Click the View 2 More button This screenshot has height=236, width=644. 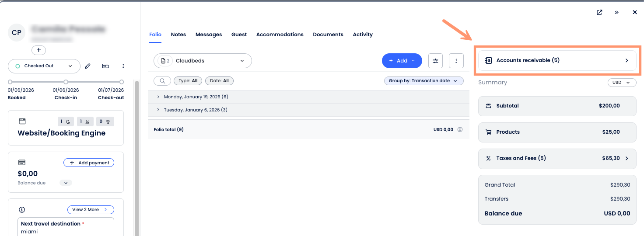[91, 210]
